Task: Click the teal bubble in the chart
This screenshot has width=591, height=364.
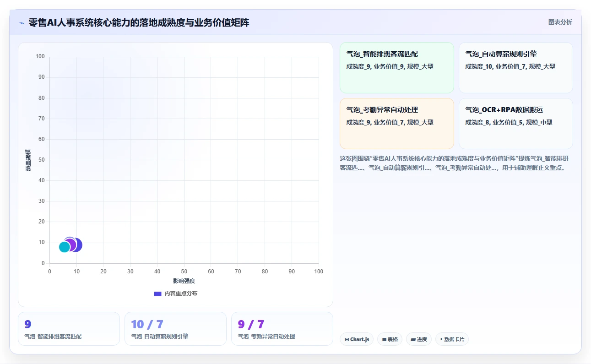Action: [65, 247]
